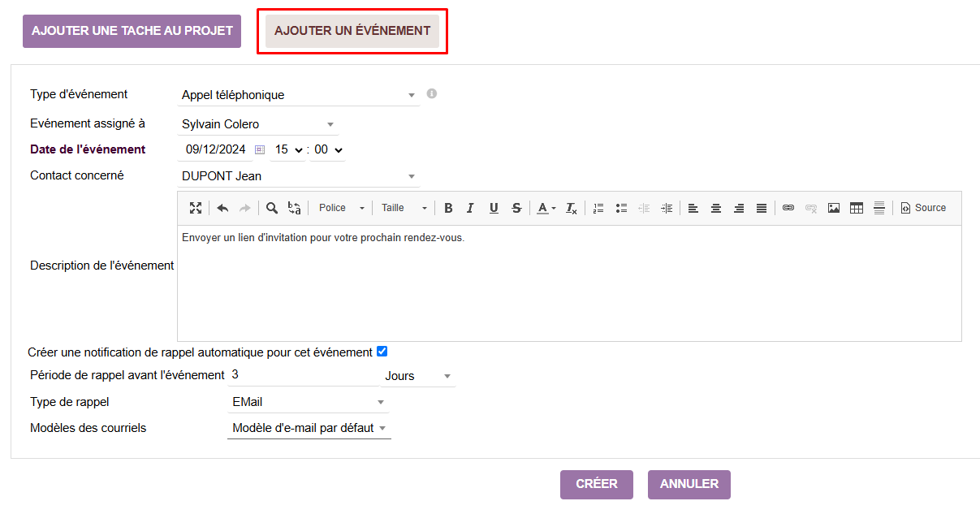Maximize the editor with the fullscreen icon
The image size is (980, 514).
pyautogui.click(x=196, y=208)
